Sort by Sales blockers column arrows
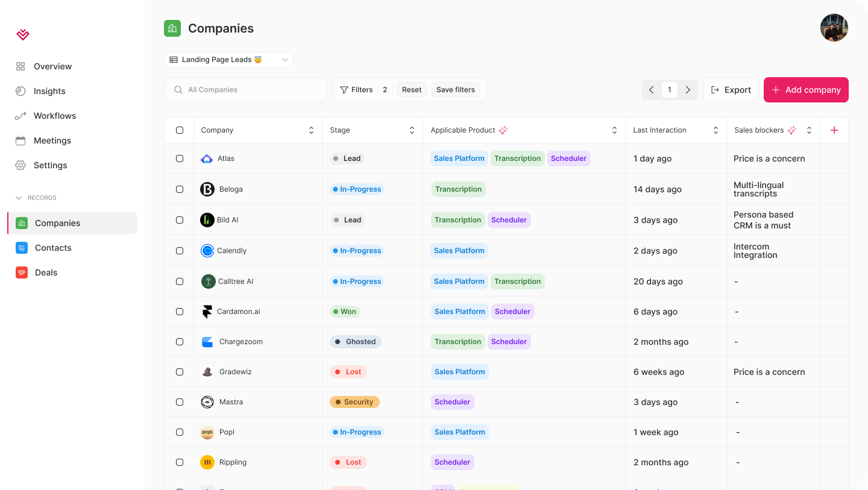868x490 pixels. point(809,130)
